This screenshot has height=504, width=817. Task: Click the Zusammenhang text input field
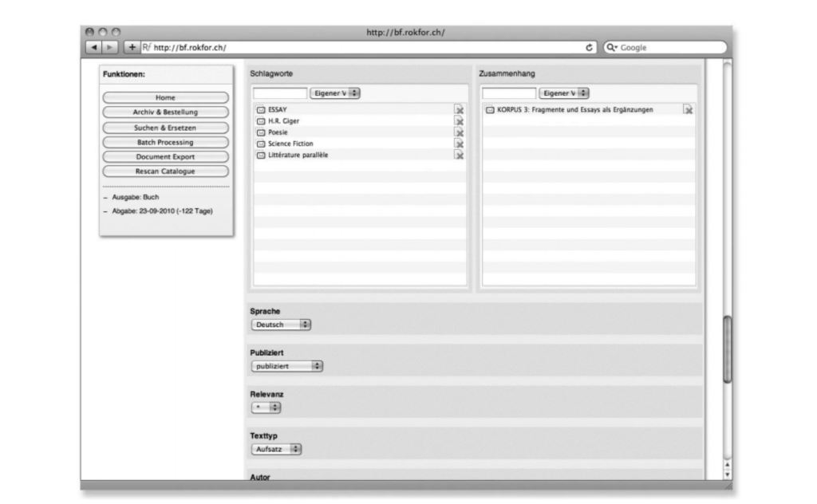pos(509,93)
